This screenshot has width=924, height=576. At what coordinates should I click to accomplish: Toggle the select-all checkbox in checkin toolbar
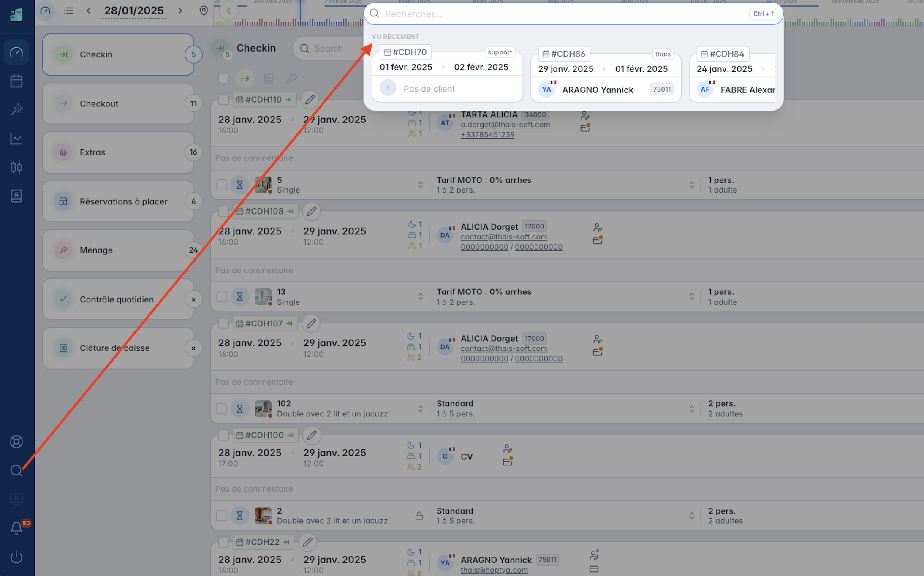[x=223, y=78]
